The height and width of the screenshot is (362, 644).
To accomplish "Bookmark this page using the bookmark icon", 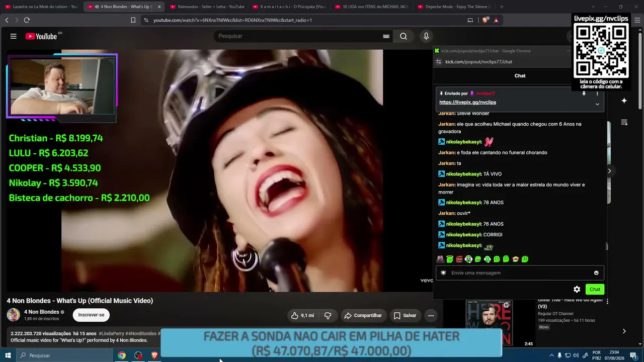I will click(133, 20).
